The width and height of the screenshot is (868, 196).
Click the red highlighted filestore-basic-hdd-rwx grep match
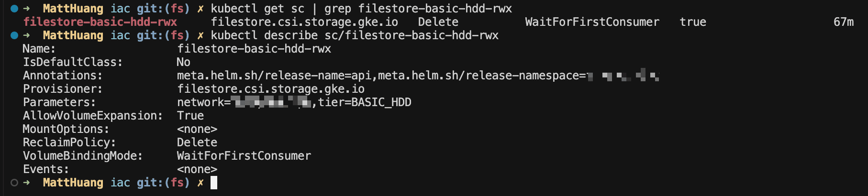100,22
